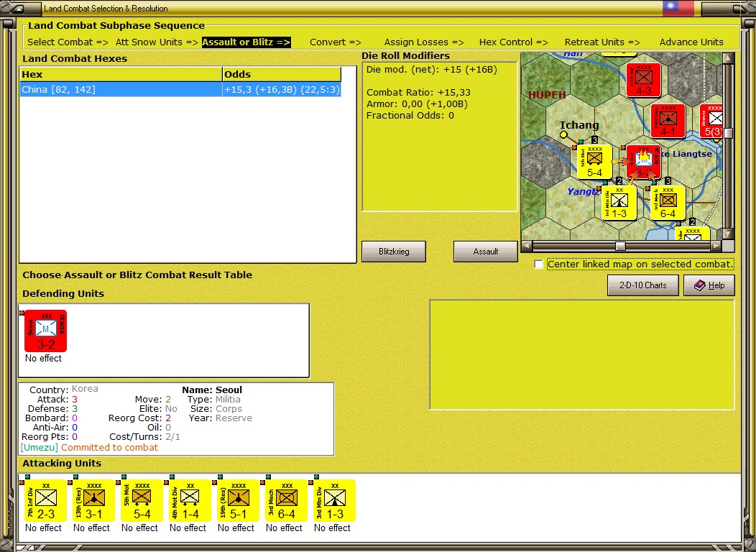Select the 19th (Res) 5-1 attacking unit
The width and height of the screenshot is (756, 552).
(238, 500)
